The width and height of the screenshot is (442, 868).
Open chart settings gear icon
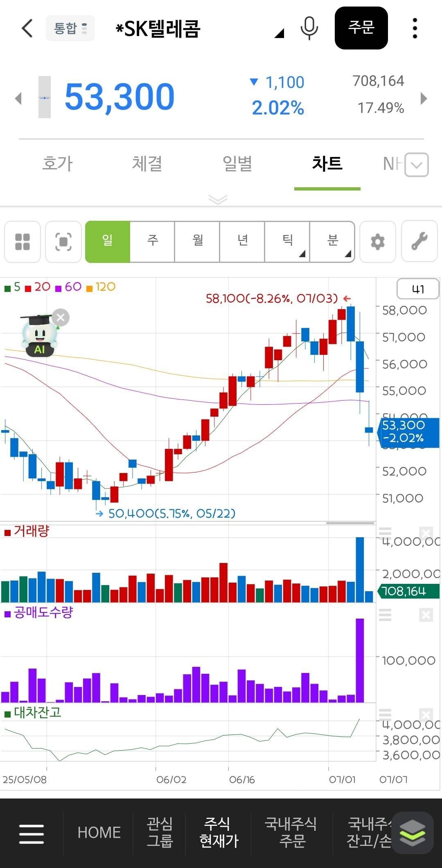click(x=377, y=242)
